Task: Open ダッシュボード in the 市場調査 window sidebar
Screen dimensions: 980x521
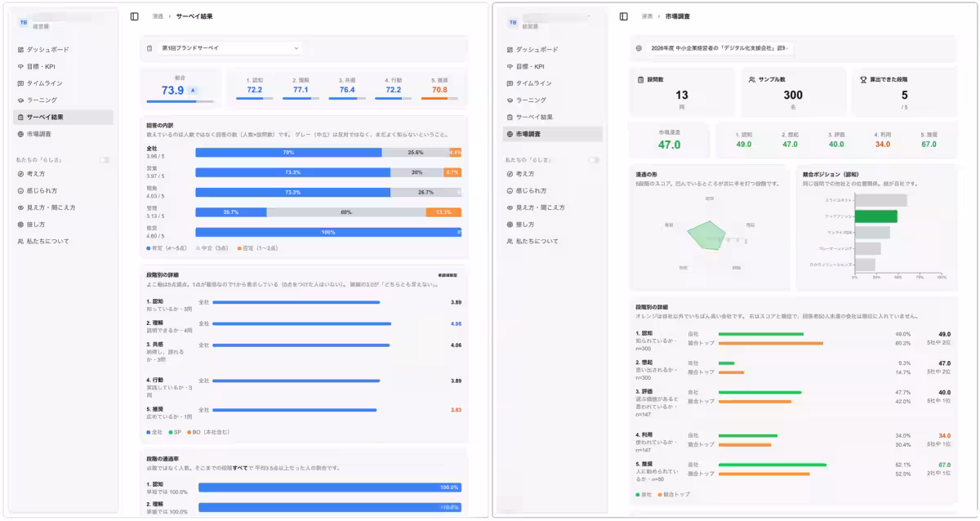Action: pyautogui.click(x=552, y=50)
